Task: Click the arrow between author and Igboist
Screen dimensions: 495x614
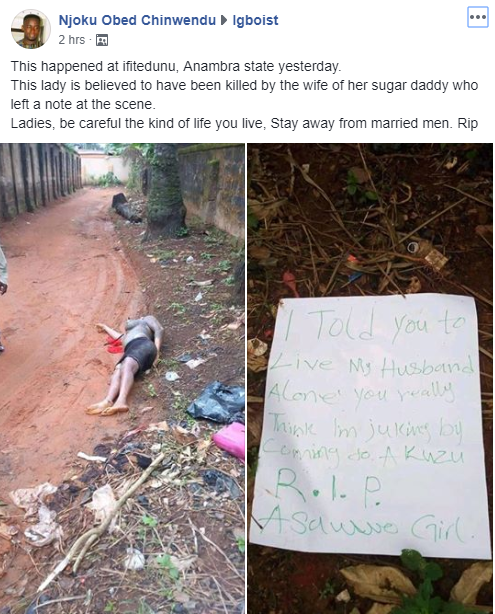Action: pyautogui.click(x=224, y=20)
